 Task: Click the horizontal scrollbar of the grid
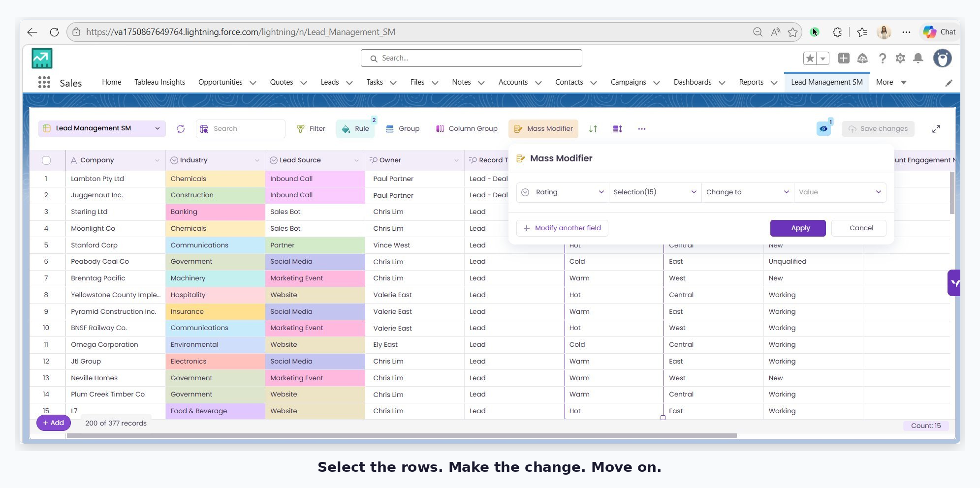click(402, 435)
